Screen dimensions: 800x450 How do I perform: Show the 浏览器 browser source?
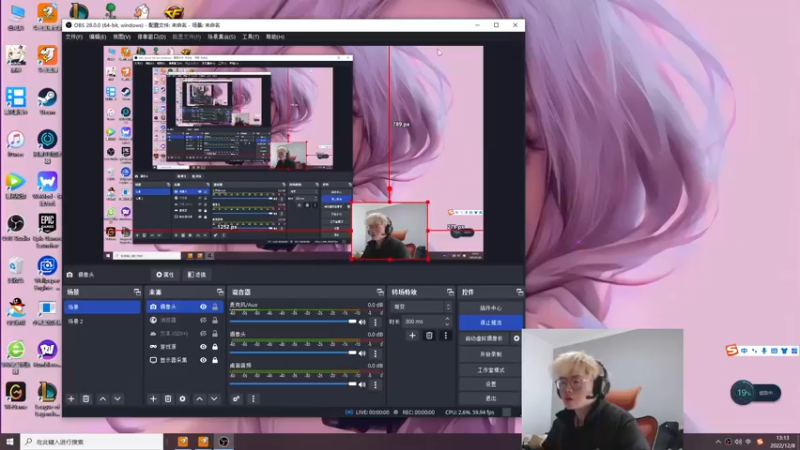coord(203,320)
